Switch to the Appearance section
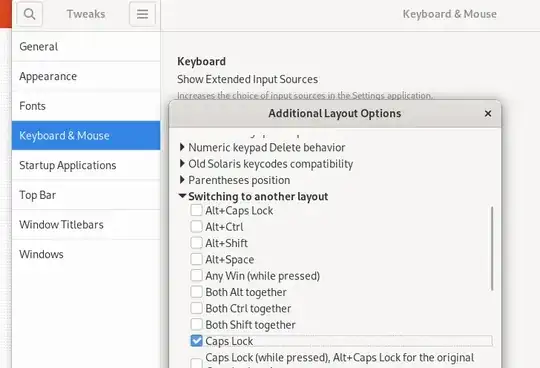The image size is (540, 368). (x=86, y=76)
